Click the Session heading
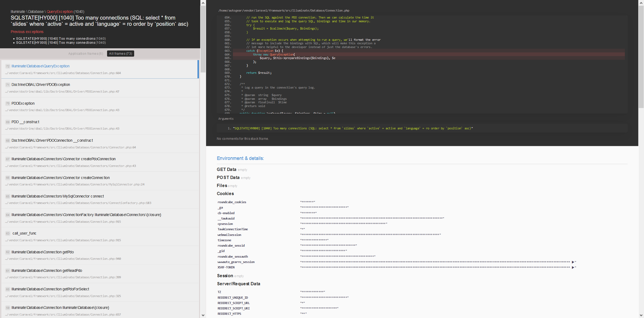The width and height of the screenshot is (644, 318). tap(225, 276)
